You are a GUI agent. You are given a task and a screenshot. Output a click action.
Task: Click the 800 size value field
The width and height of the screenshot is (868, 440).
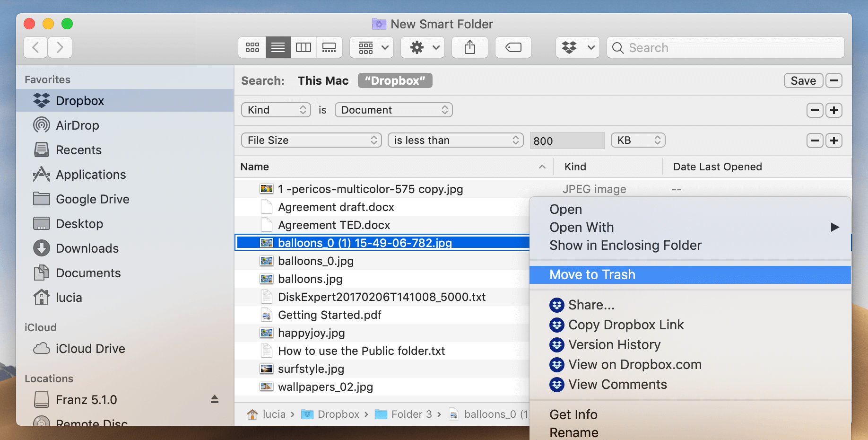(x=567, y=141)
